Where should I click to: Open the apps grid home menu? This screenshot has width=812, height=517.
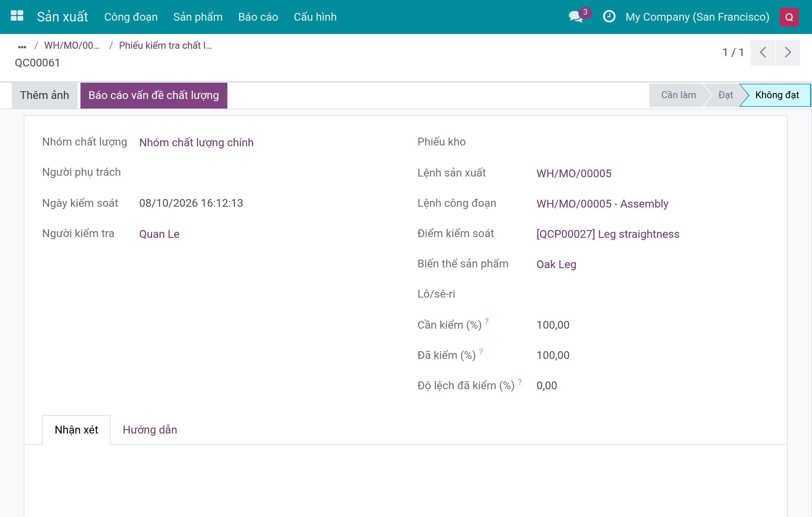click(17, 16)
